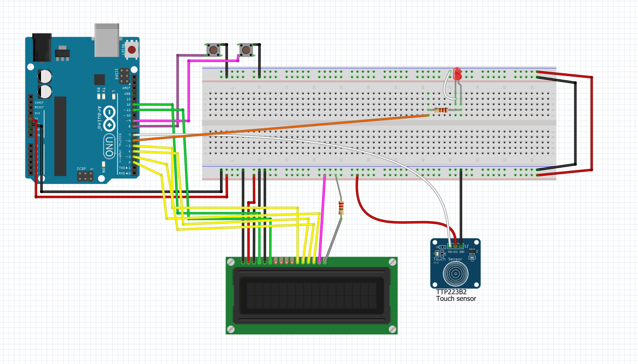Select the horizontal resistor near the LED

441,110
